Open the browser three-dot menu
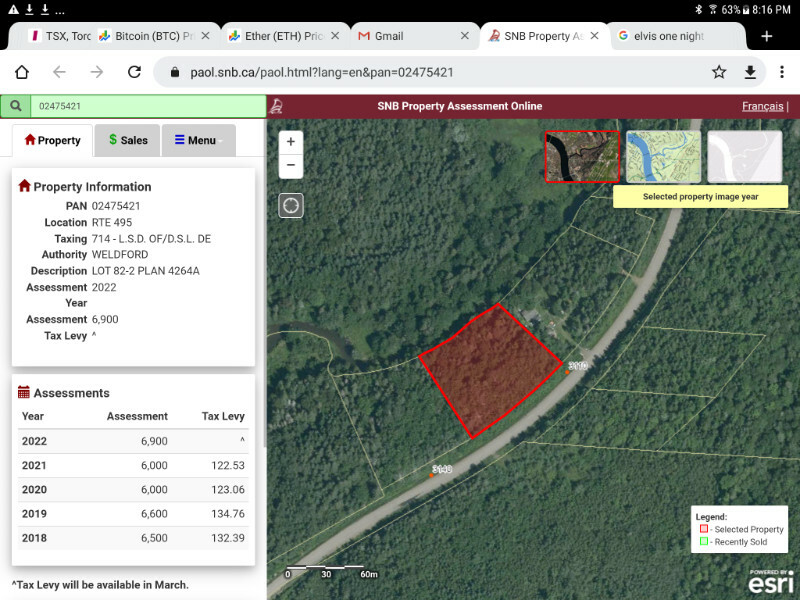This screenshot has height=600, width=800. (782, 72)
